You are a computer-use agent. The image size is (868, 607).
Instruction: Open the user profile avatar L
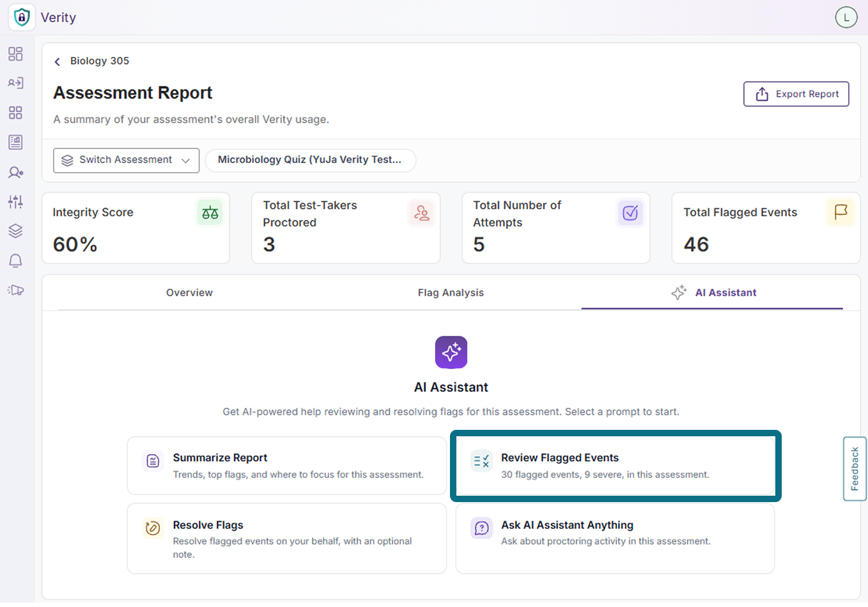[846, 17]
